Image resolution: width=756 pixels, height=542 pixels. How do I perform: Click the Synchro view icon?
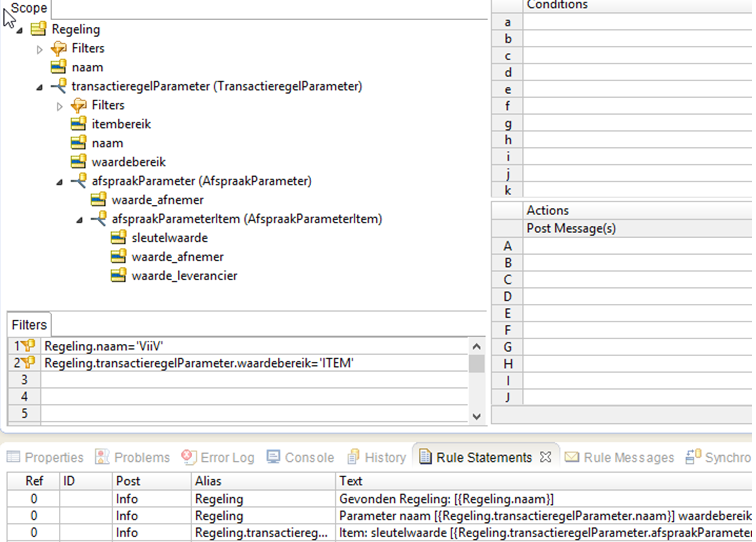tap(693, 457)
